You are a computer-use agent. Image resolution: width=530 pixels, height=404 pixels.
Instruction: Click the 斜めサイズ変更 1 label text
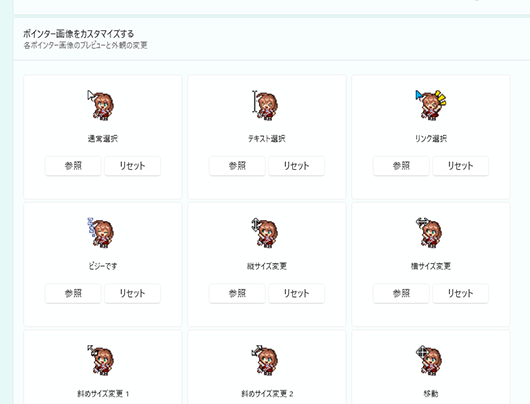tap(103, 394)
